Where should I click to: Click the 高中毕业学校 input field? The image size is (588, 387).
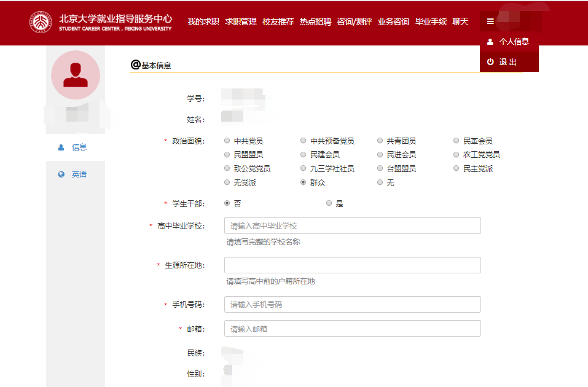tap(352, 225)
